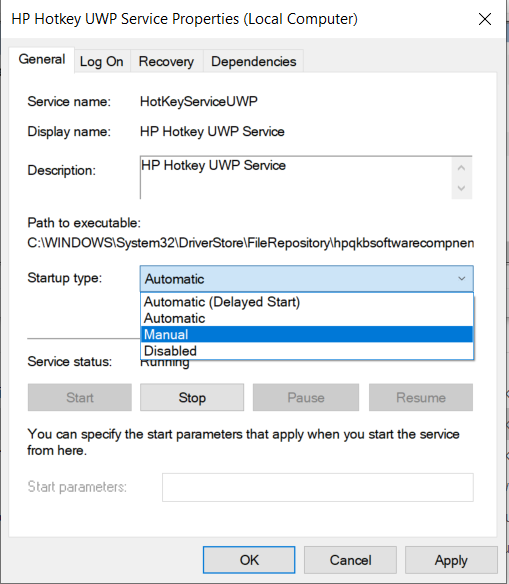Switch to the Recovery tab

point(166,61)
